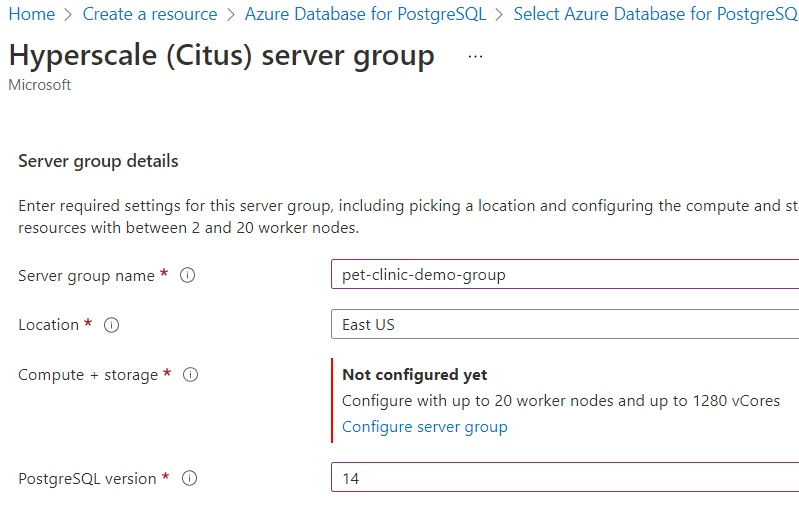Click the 'Hyperscale (Citus) server group' page title
Image resolution: width=799 pixels, height=512 pixels.
point(222,56)
